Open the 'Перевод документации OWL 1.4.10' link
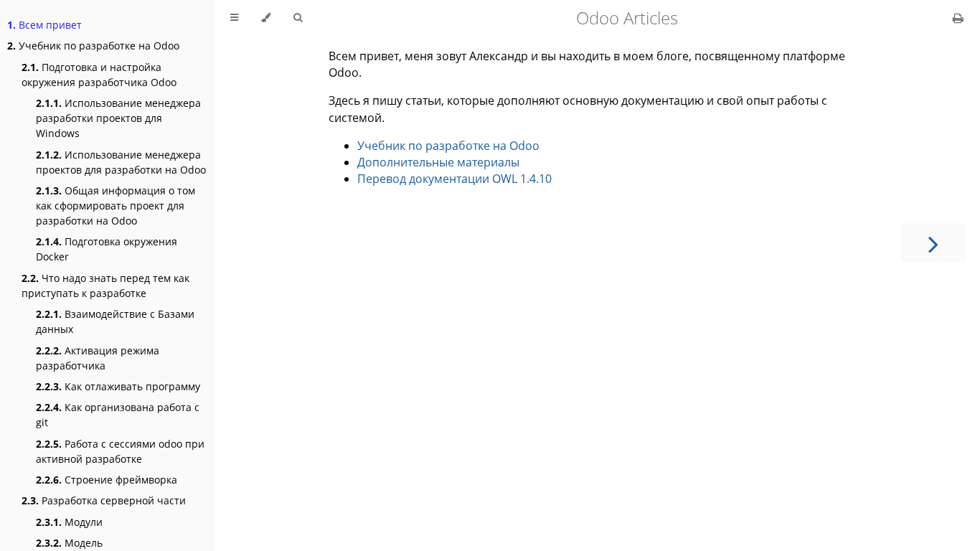Image resolution: width=980 pixels, height=551 pixels. (454, 179)
